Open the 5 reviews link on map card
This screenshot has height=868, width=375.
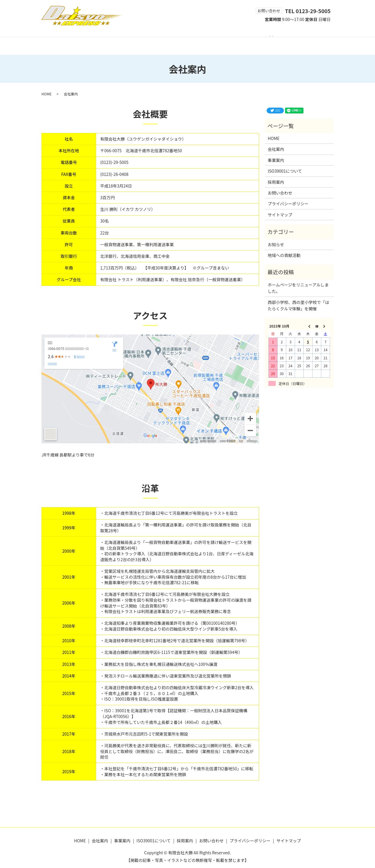pyautogui.click(x=79, y=357)
